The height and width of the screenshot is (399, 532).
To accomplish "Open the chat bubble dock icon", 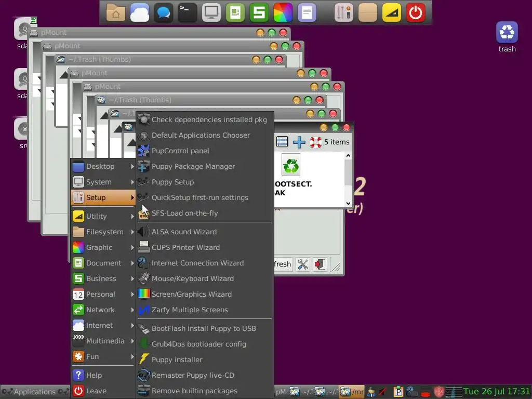I will tap(163, 12).
